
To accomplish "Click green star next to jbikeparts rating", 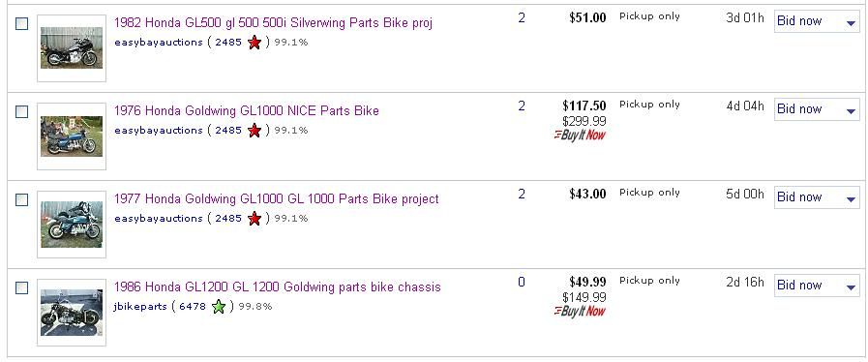I will point(219,306).
